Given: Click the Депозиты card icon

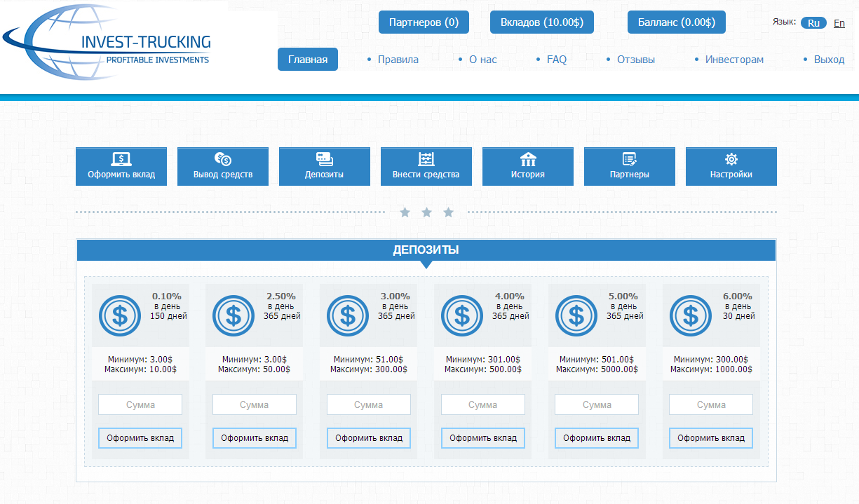Looking at the screenshot, I should (x=325, y=159).
